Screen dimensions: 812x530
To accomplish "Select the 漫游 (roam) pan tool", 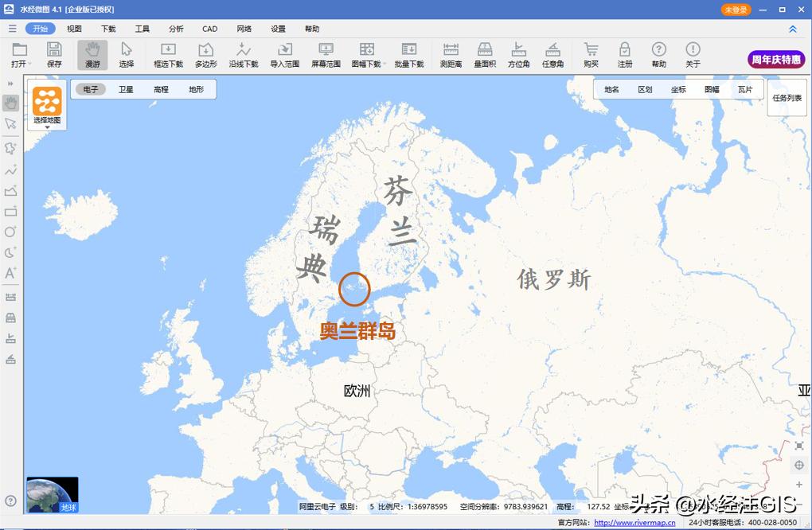I will 92,54.
